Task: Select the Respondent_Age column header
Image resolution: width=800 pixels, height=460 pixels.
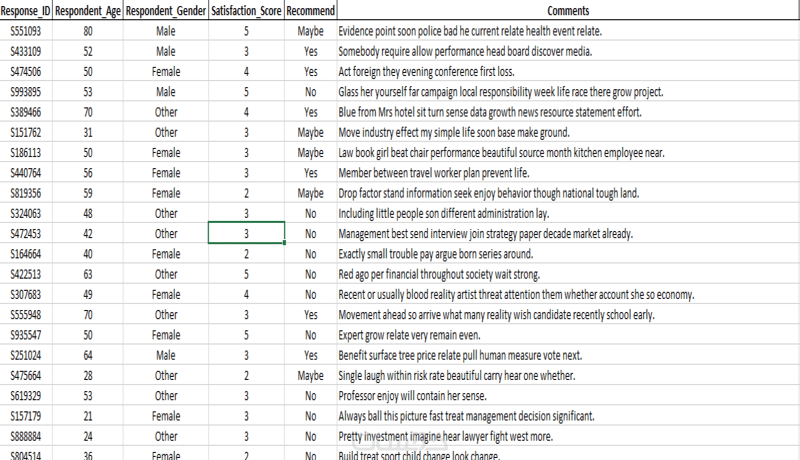Action: [88, 10]
